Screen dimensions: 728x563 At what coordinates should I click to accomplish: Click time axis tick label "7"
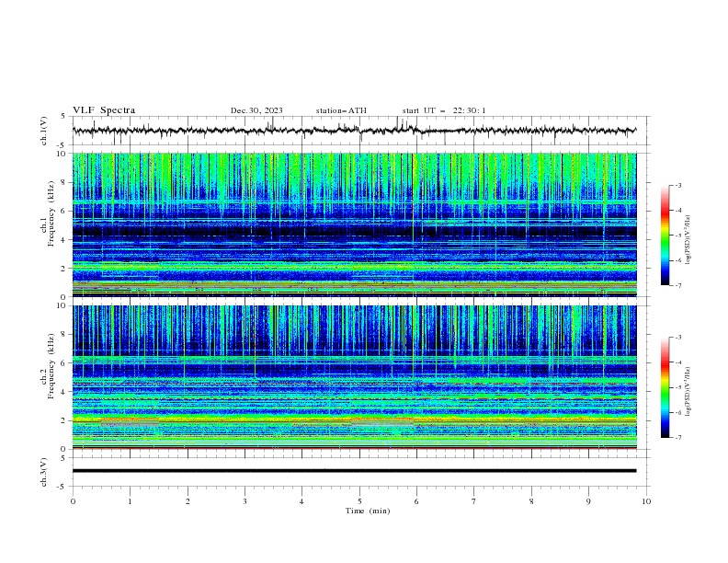(474, 501)
